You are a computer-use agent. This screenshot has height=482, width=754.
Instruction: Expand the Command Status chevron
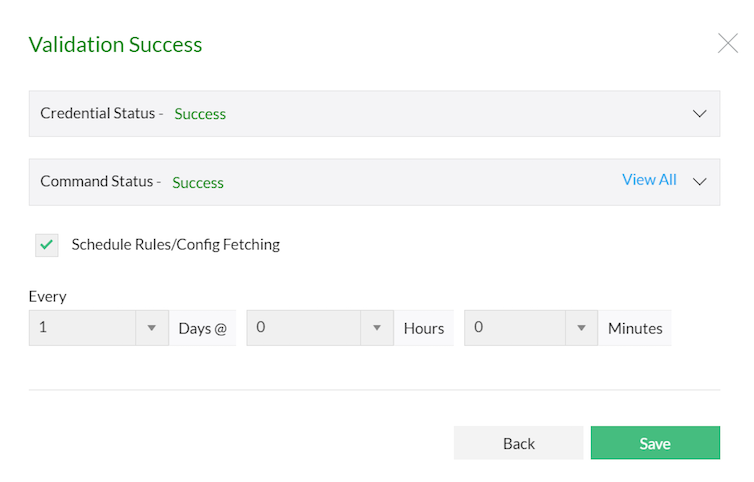[x=699, y=181]
